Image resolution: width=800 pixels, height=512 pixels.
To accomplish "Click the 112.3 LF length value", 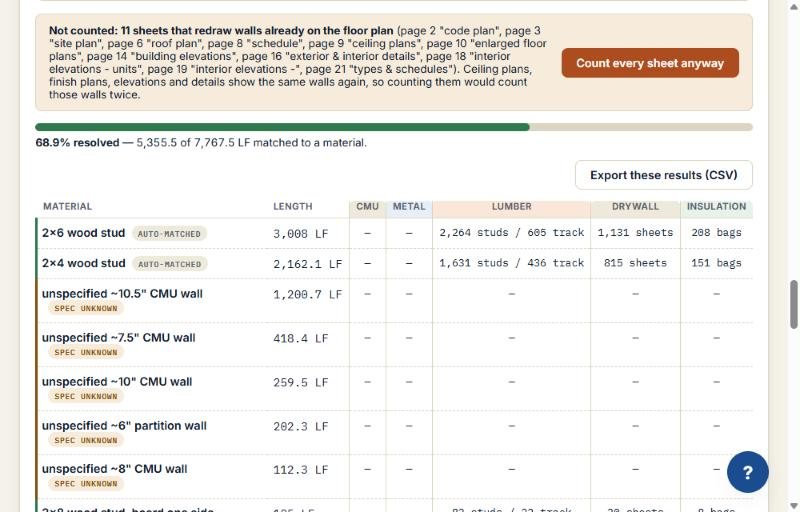I will click(x=301, y=470).
